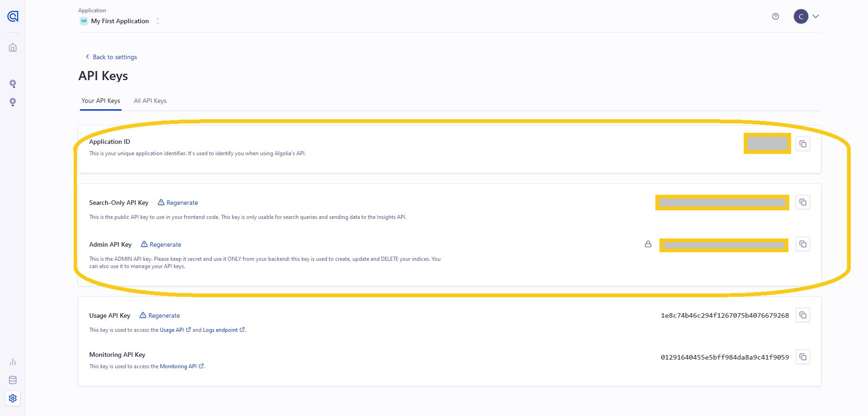Screen dimensions: 868x416
Task: Open the Home icon in the left sidebar
Action: [12, 47]
